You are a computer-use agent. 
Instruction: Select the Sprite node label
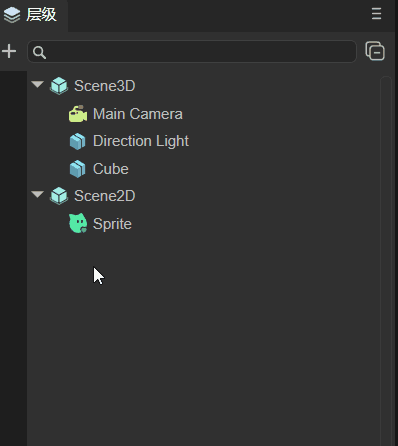112,224
